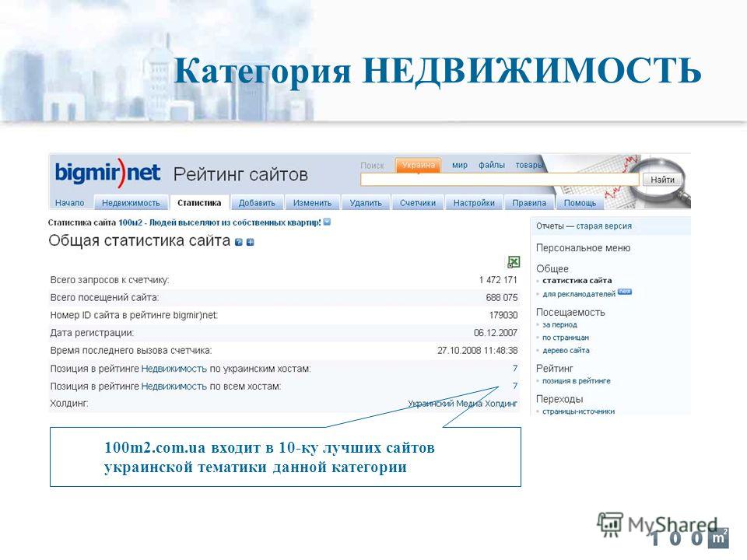Select the Статистика tab
747x560 pixels.
(199, 203)
